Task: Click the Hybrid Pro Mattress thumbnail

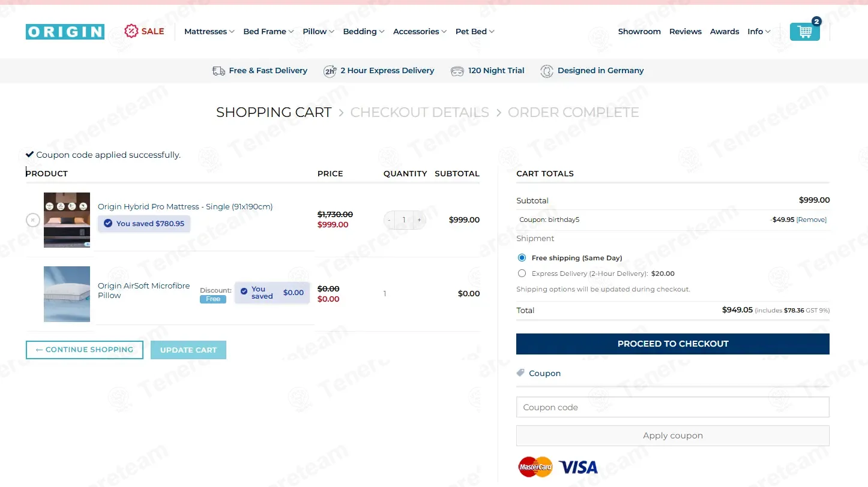Action: point(67,220)
